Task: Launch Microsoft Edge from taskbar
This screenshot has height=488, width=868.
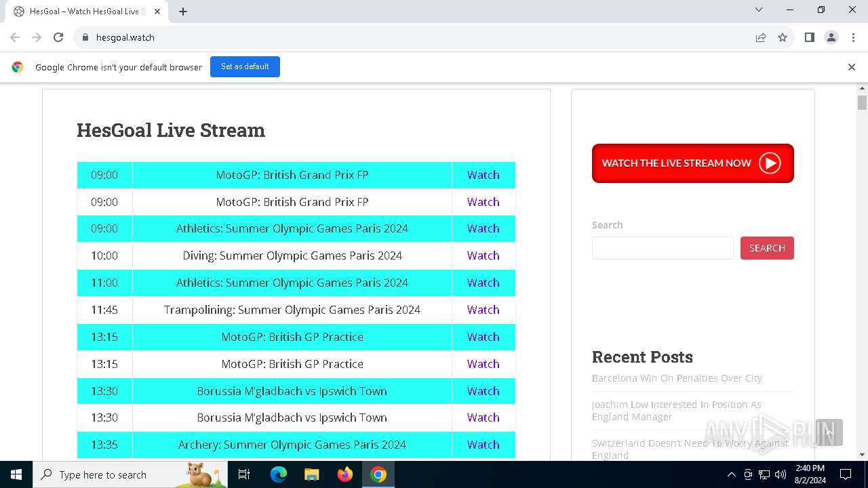Action: coord(279,474)
